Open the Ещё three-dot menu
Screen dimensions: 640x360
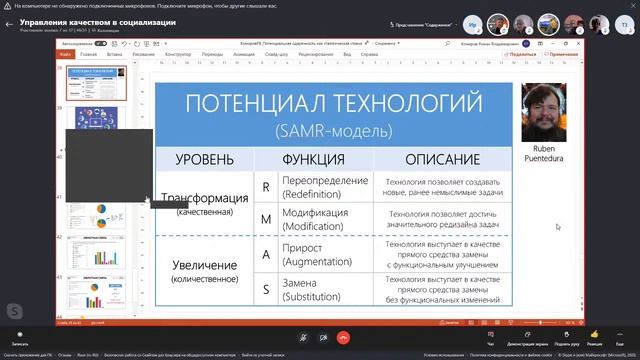click(620, 338)
